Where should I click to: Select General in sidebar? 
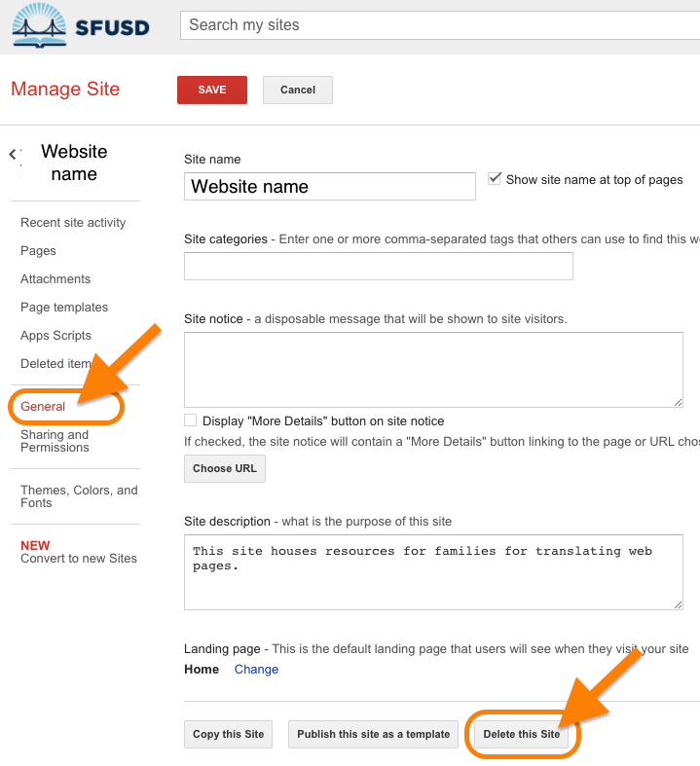(x=43, y=406)
